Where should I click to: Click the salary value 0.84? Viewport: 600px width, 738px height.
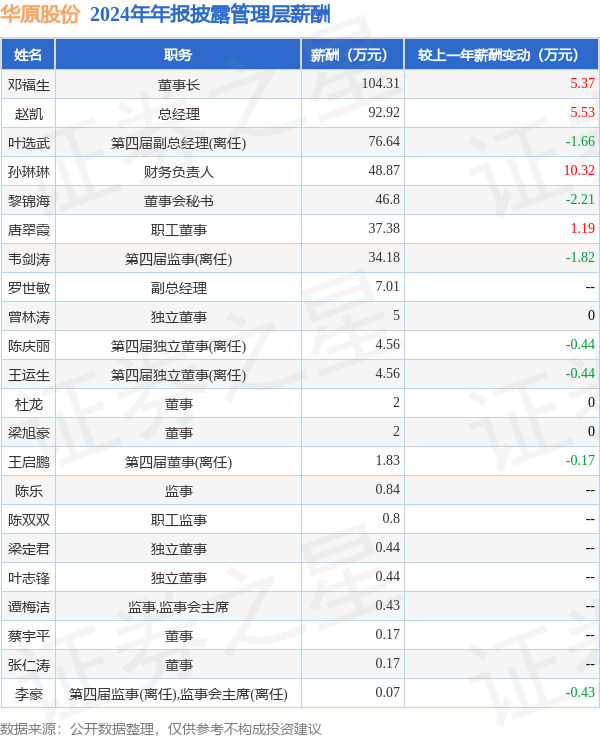tap(387, 490)
